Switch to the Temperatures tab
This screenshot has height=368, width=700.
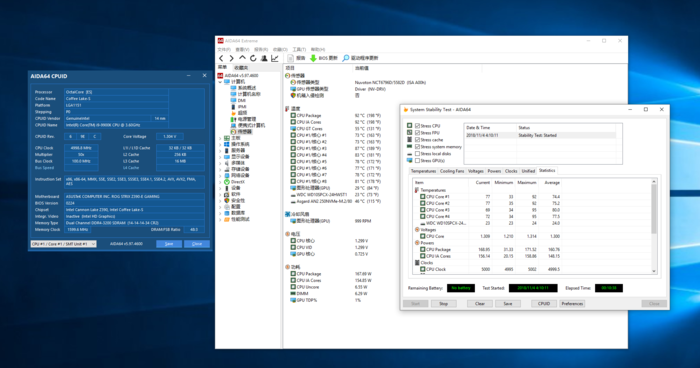(x=423, y=171)
